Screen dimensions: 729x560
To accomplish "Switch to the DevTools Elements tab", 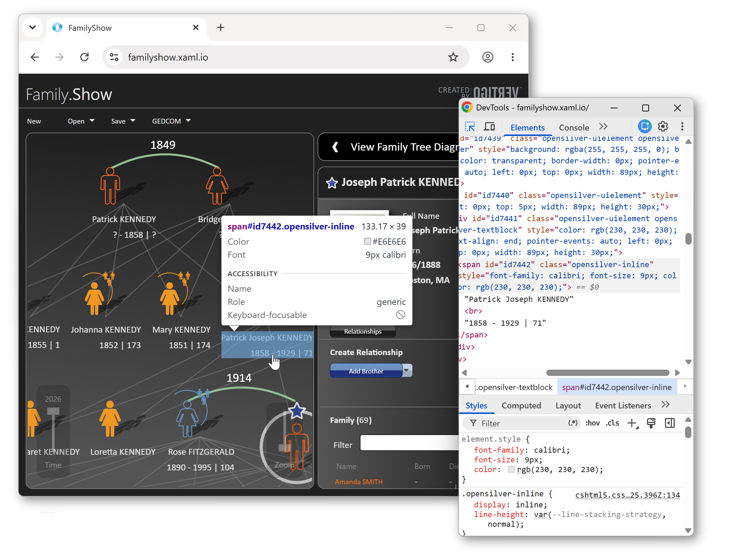I will click(x=527, y=127).
